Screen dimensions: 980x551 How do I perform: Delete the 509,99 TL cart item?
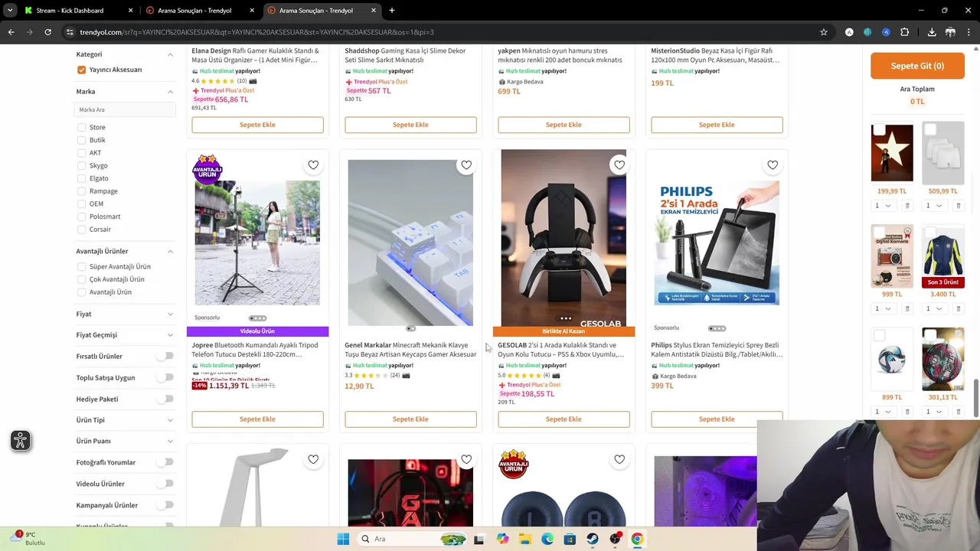click(958, 206)
